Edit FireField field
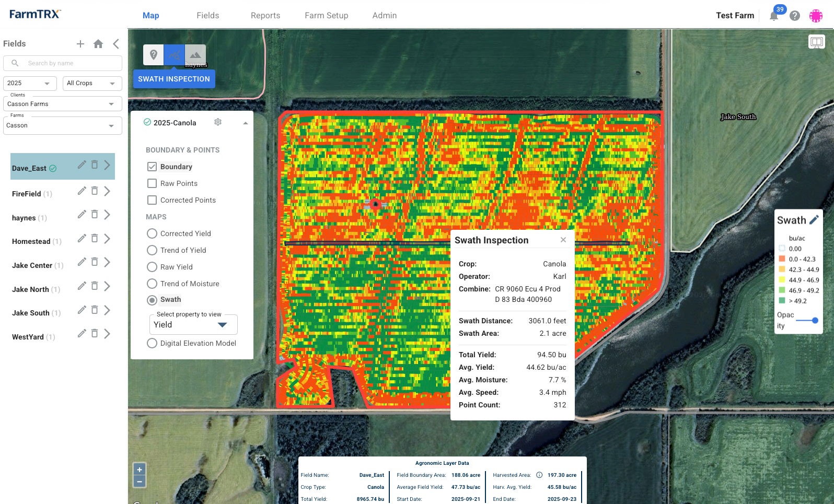This screenshot has width=834, height=504. click(82, 191)
